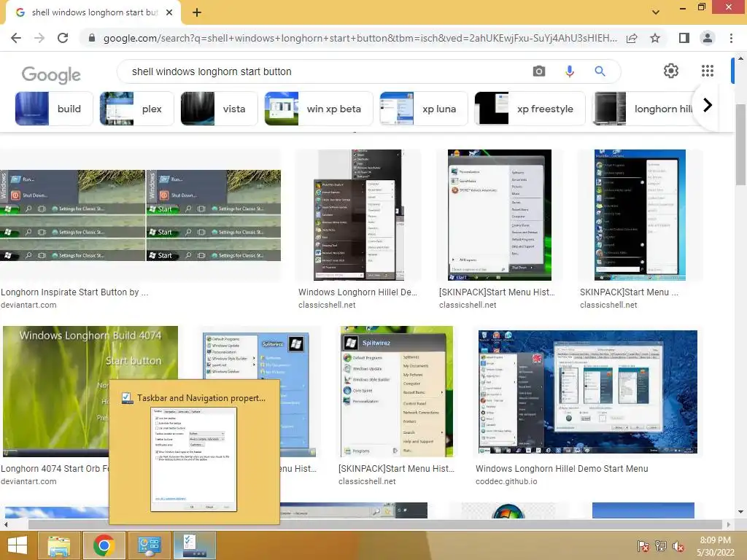Open the Google apps grid
Viewport: 747px width, 560px height.
pos(708,71)
